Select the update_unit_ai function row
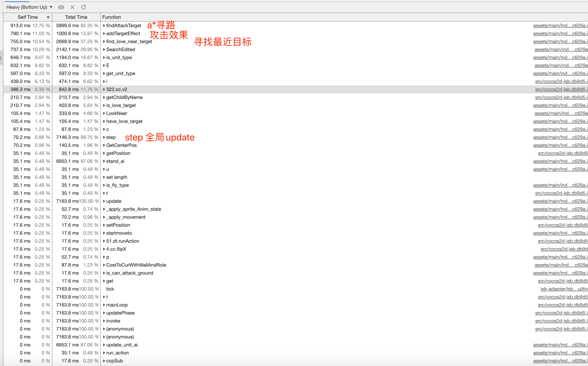588x366 pixels. pyautogui.click(x=122, y=345)
